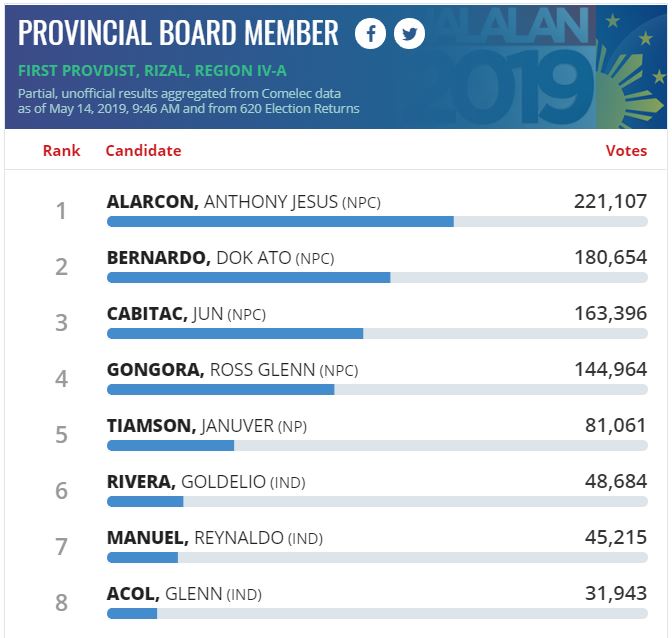
Task: Select candidate TIAMSON, JANUVER
Action: tap(207, 426)
